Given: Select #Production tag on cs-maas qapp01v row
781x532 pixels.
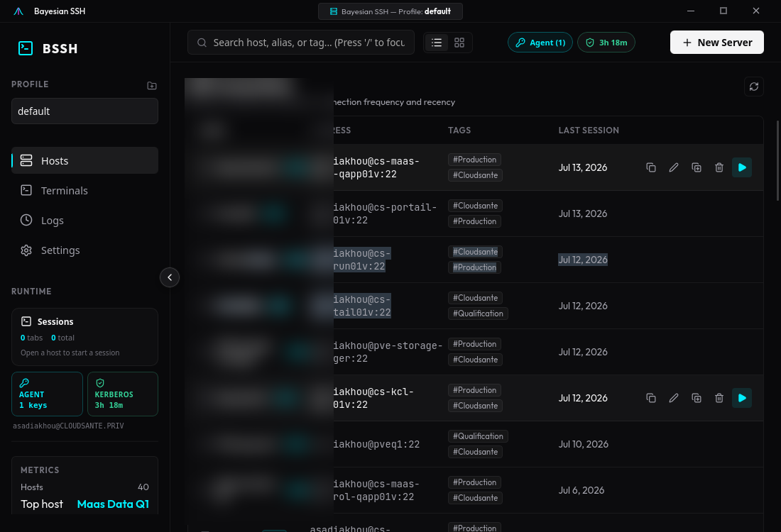Looking at the screenshot, I should [474, 160].
